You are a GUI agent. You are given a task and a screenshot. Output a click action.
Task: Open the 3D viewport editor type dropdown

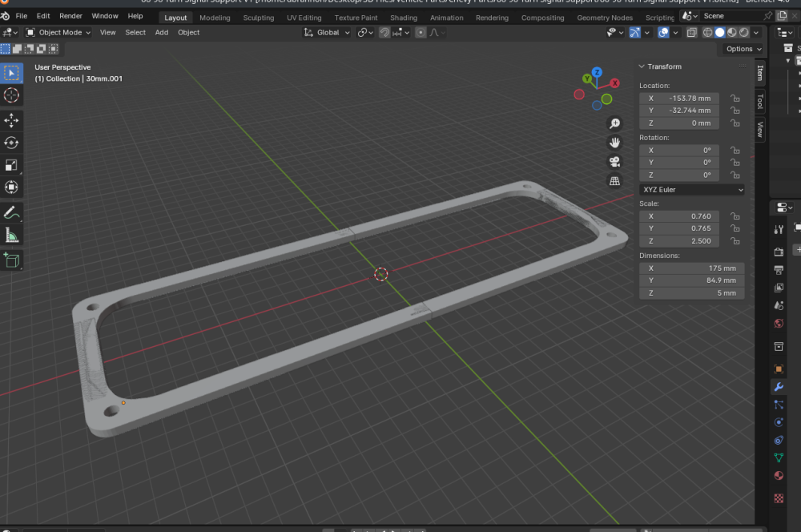tap(10, 33)
